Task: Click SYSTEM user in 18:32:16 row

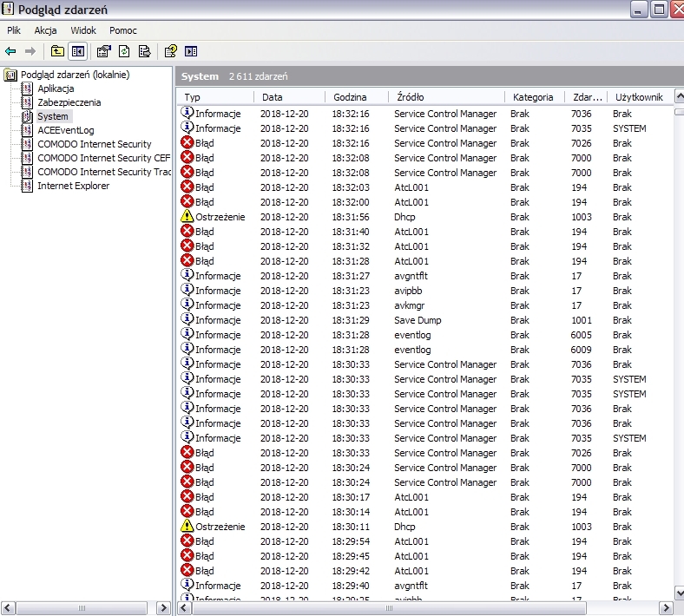Action: point(629,128)
